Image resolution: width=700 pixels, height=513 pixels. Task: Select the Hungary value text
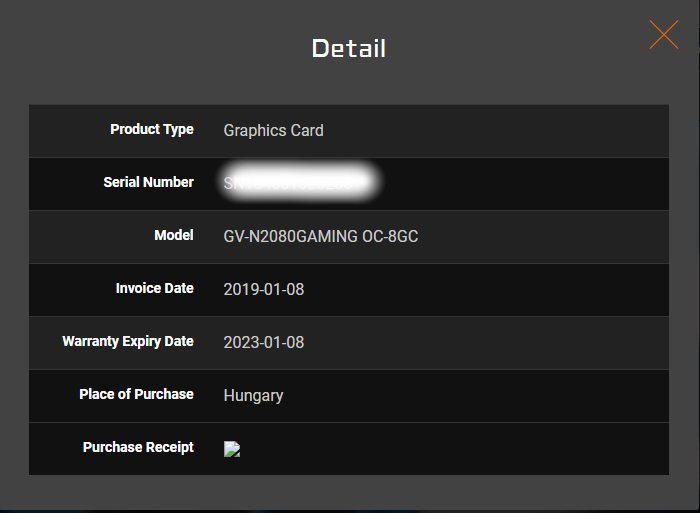click(253, 395)
